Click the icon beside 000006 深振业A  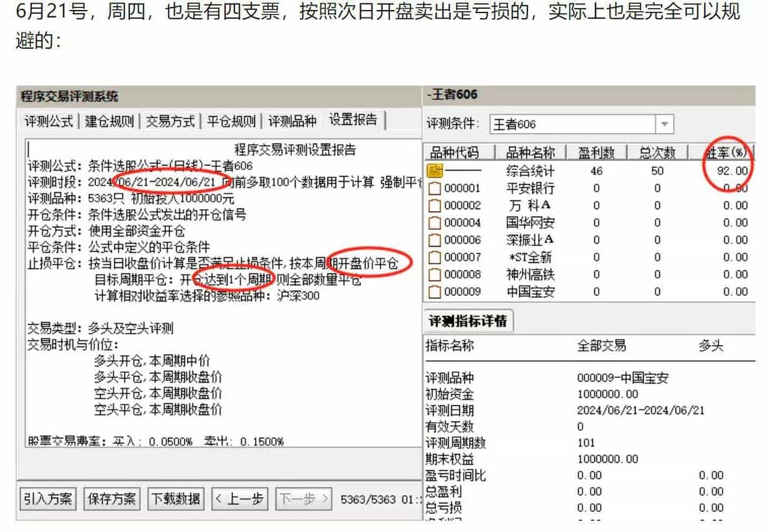click(x=434, y=240)
